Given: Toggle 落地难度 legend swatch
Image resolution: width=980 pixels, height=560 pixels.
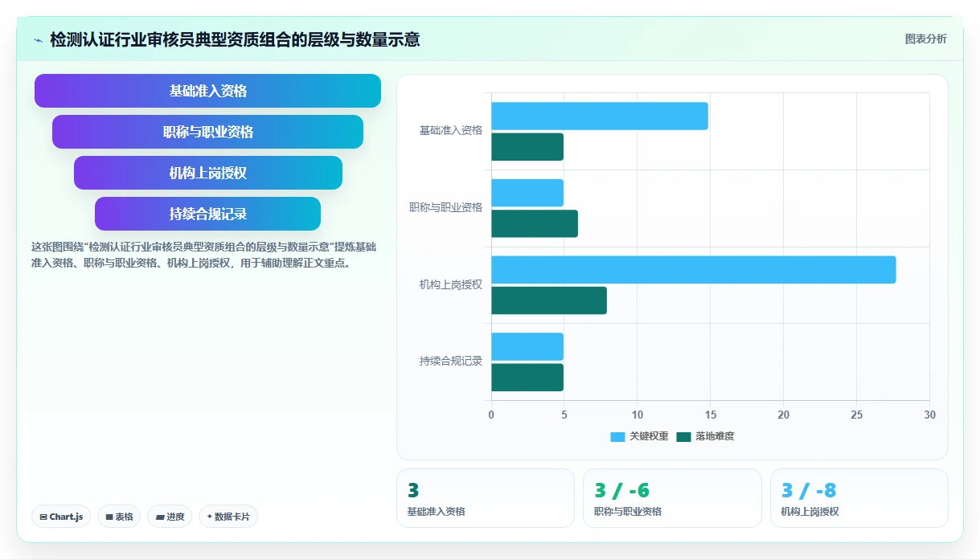Looking at the screenshot, I should coord(683,437).
